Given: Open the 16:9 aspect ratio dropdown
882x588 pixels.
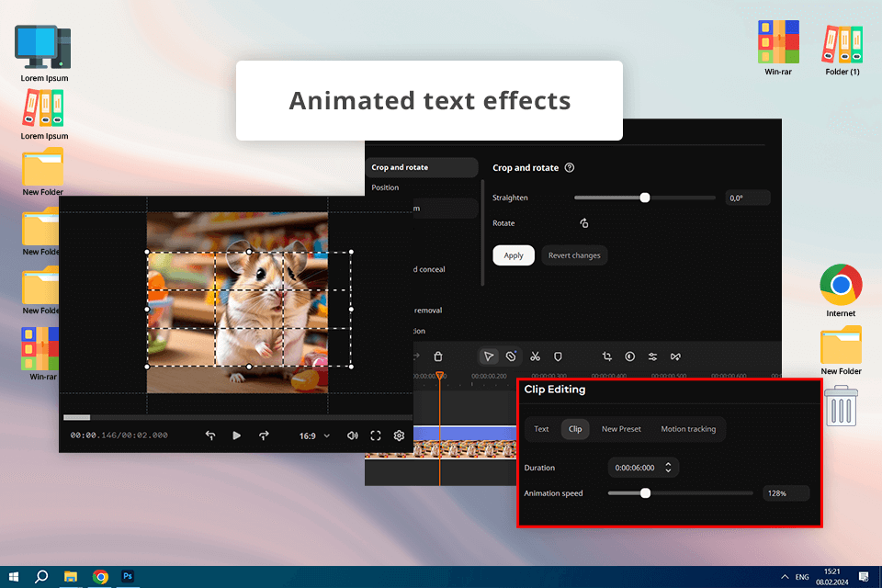Looking at the screenshot, I should 314,436.
